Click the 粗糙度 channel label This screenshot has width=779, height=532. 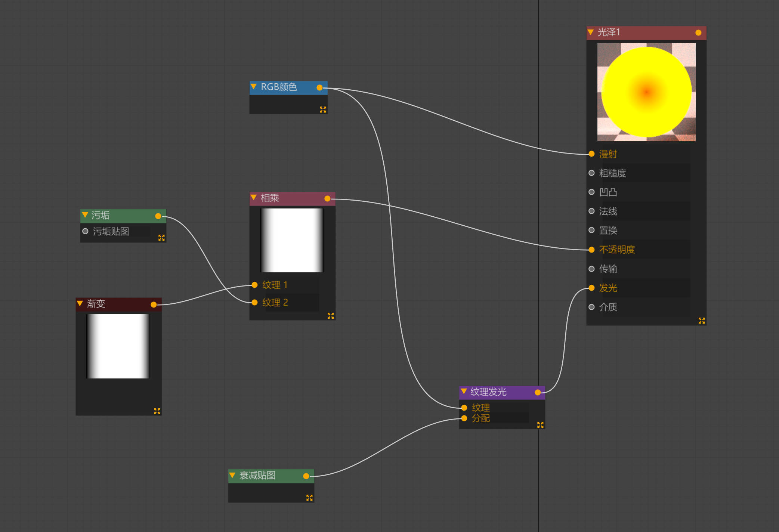[x=612, y=173]
